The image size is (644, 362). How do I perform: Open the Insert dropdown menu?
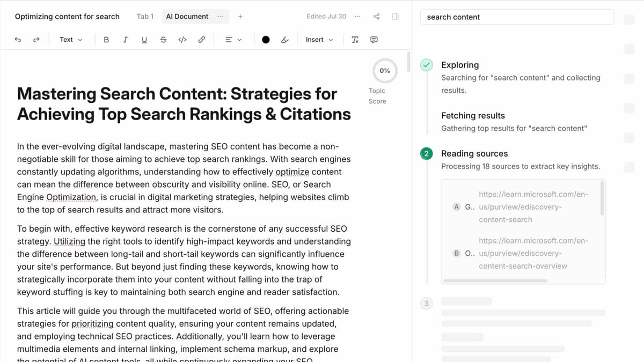[319, 40]
